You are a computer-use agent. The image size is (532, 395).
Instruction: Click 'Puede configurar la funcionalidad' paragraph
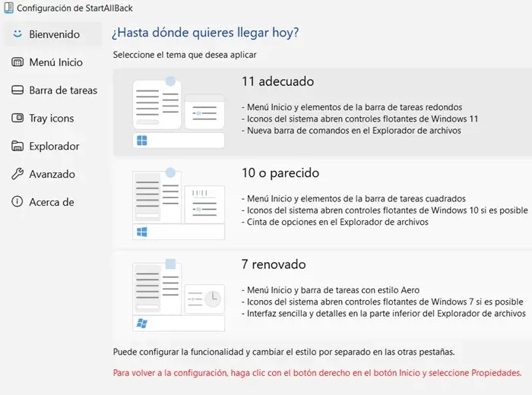tap(283, 352)
